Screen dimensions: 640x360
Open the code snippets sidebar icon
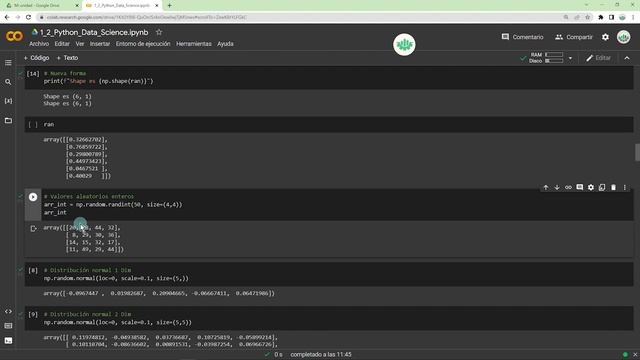coord(8,311)
